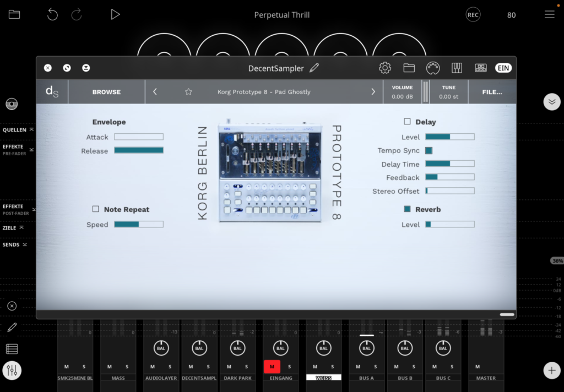Favorite the preset with the star icon
564x392 pixels.
pyautogui.click(x=188, y=92)
